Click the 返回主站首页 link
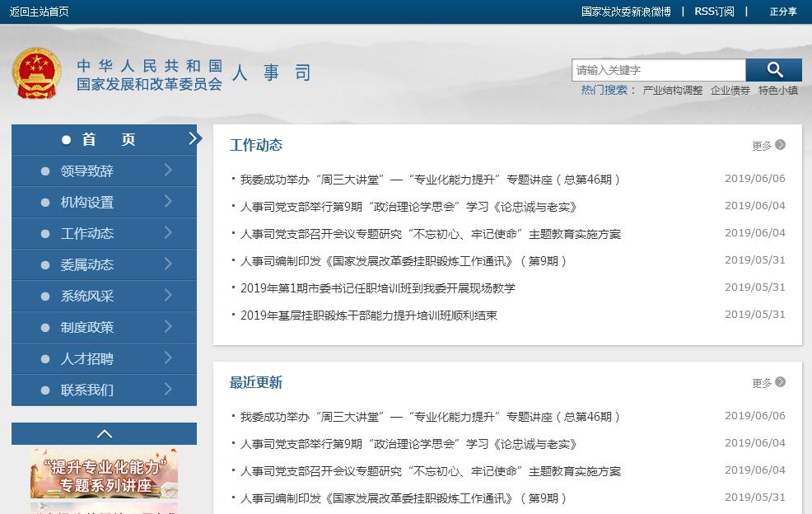This screenshot has height=514, width=812. 40,12
